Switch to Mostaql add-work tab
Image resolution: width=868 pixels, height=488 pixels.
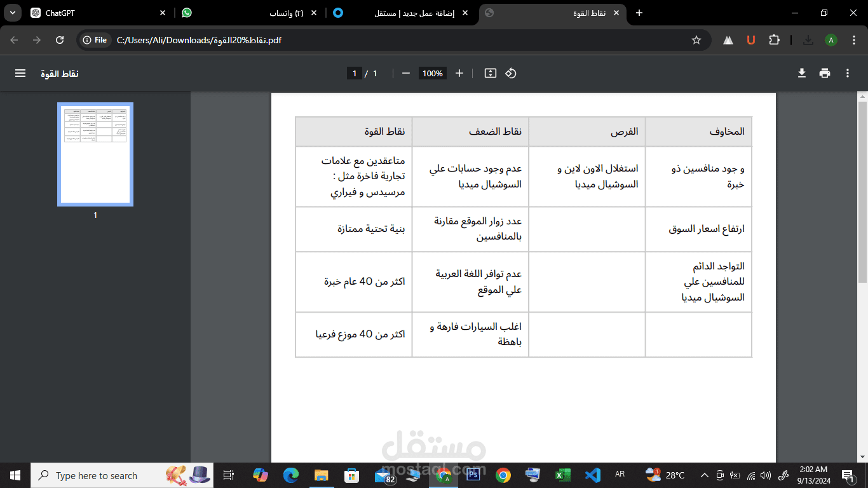402,13
